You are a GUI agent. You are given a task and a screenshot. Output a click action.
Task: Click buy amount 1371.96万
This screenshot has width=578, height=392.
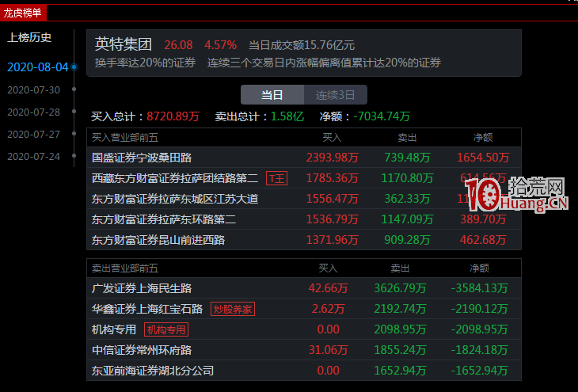[332, 241]
